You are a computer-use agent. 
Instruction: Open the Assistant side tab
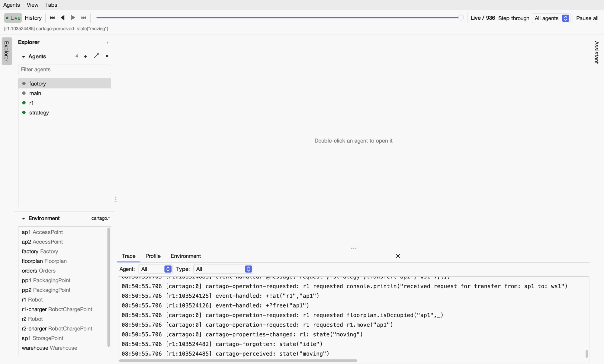596,52
